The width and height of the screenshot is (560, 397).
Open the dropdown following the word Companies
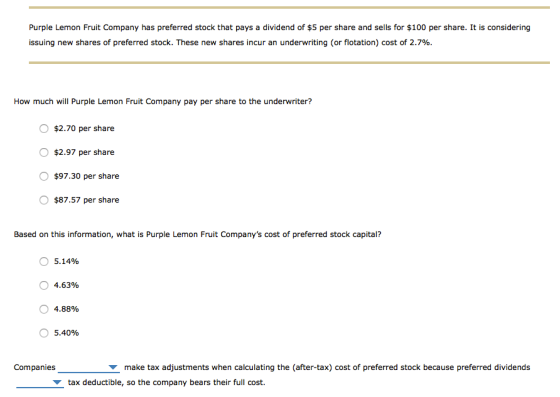click(89, 368)
